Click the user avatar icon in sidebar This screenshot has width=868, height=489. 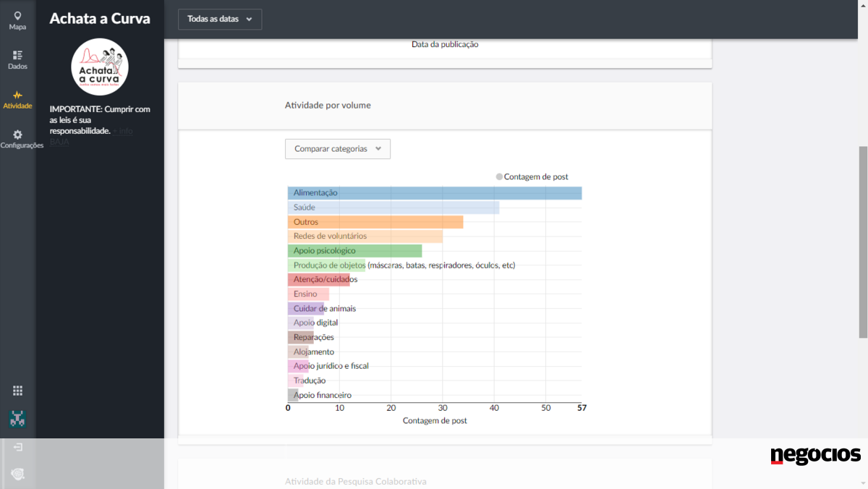[18, 418]
